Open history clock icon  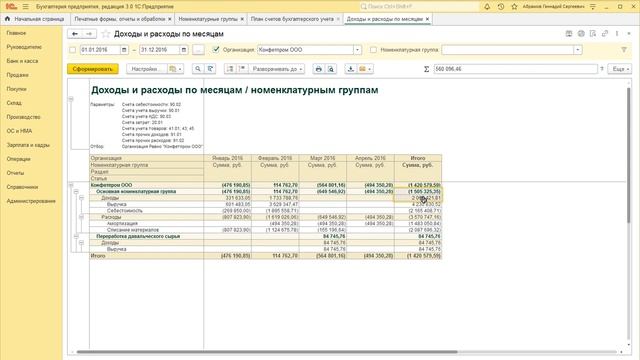[x=501, y=7]
